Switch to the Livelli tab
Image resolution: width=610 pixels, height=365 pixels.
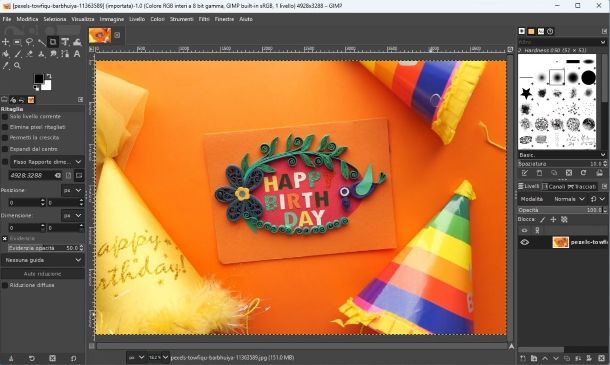click(x=529, y=187)
